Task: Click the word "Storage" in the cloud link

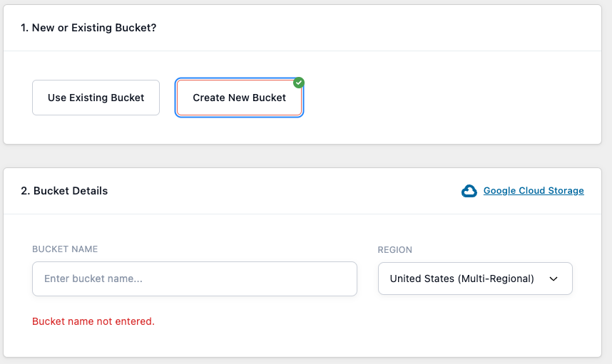Action: (x=566, y=191)
